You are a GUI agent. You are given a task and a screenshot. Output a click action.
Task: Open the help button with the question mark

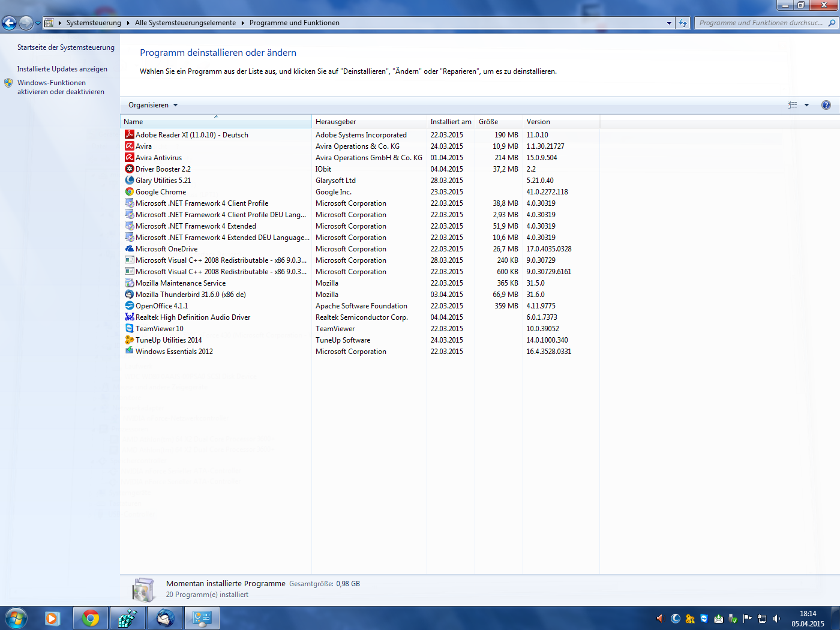(x=826, y=105)
